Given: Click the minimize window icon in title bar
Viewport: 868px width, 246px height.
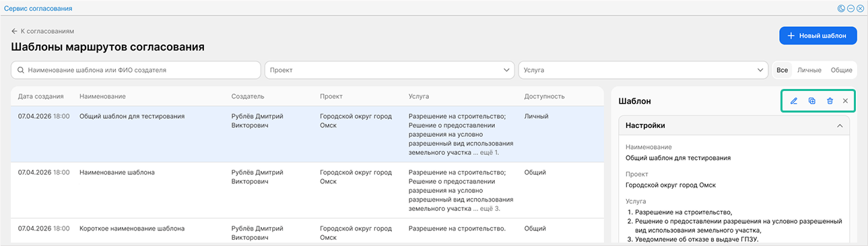Looking at the screenshot, I should pos(850,9).
